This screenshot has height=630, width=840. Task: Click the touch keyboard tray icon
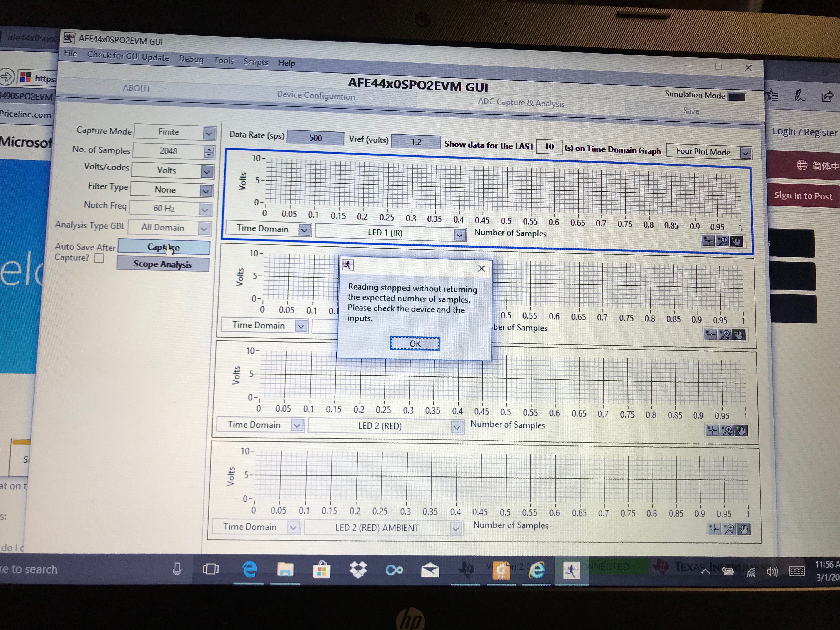pos(796,571)
